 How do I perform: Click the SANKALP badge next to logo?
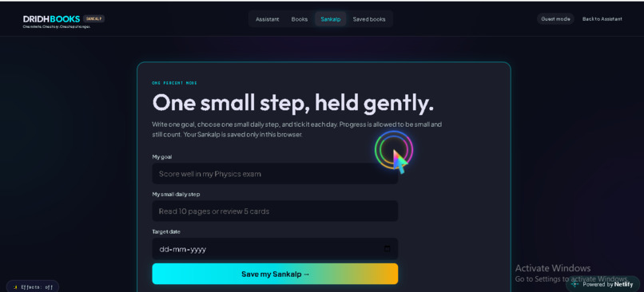point(93,19)
